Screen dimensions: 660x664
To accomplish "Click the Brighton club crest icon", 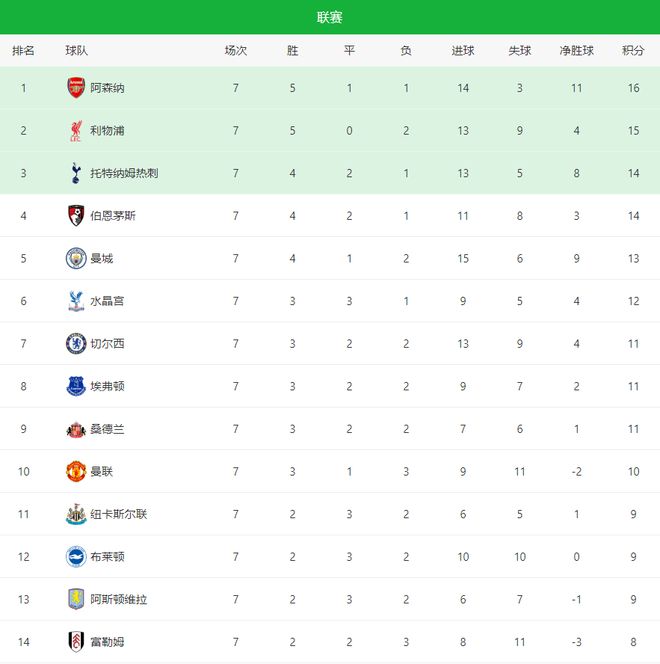I will coord(76,557).
